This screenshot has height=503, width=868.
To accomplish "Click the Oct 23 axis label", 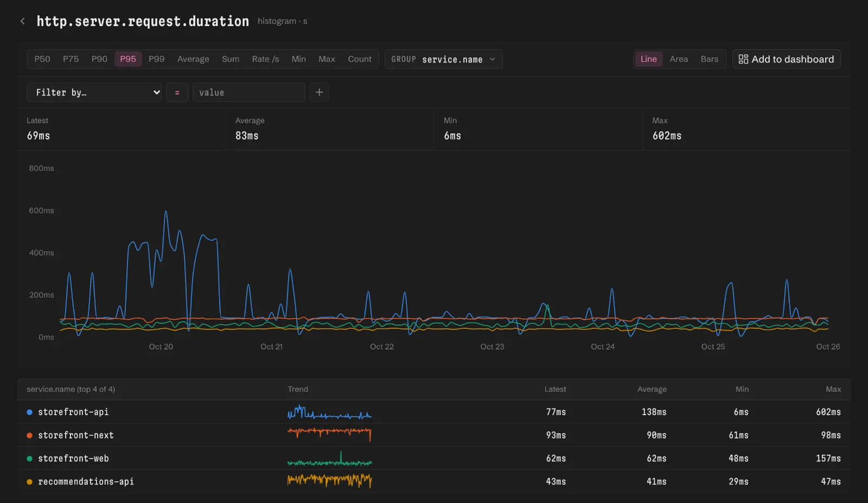I will pyautogui.click(x=492, y=347).
